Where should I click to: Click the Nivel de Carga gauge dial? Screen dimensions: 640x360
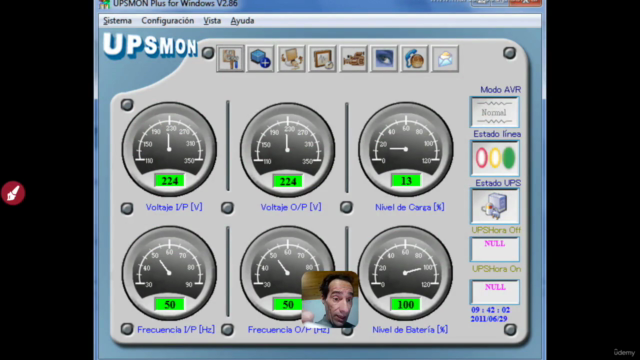tap(405, 149)
